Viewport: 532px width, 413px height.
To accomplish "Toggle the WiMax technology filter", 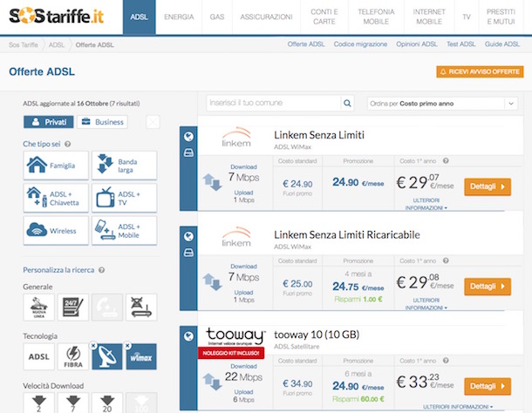I will [x=141, y=356].
